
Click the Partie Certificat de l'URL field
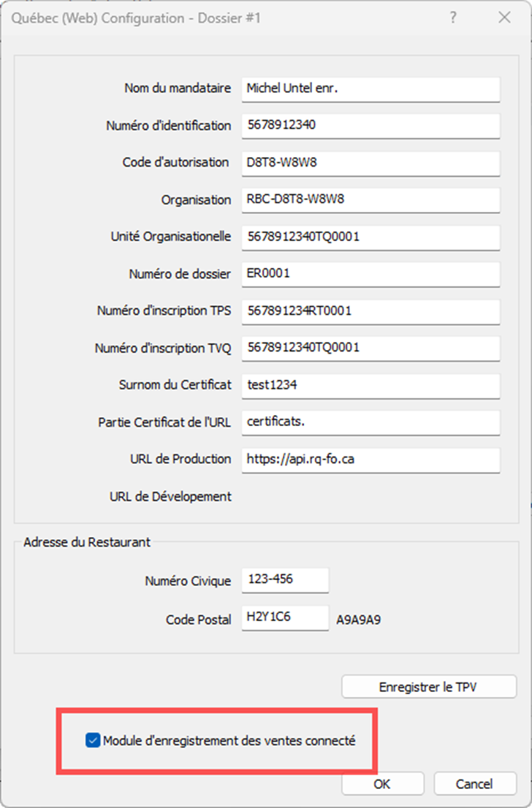370,422
